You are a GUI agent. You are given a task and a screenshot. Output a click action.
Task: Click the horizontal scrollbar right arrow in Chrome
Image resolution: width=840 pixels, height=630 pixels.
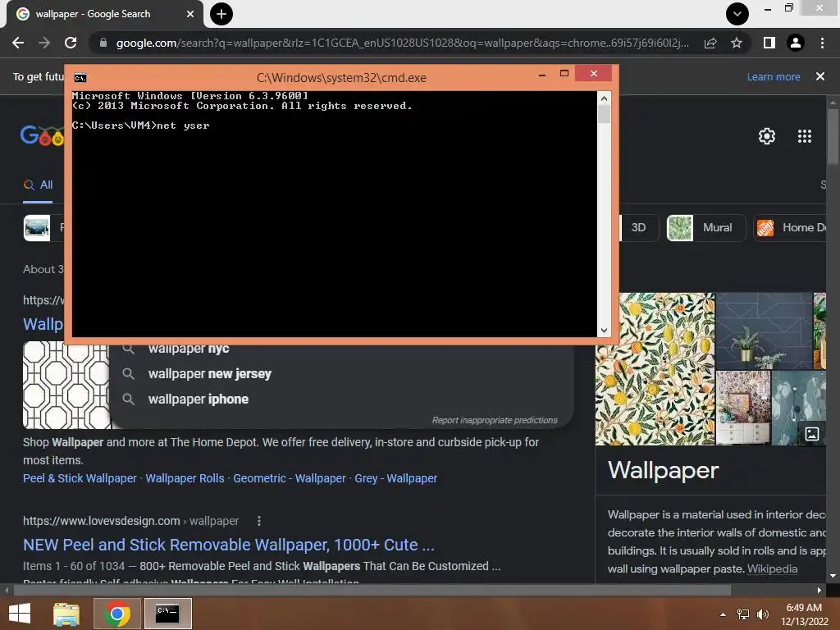(819, 591)
